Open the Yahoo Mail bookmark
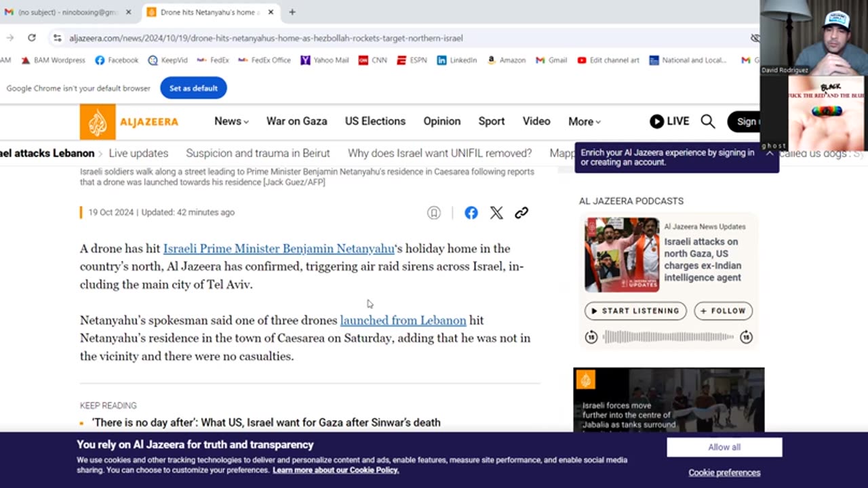Viewport: 868px width, 488px height. point(325,60)
